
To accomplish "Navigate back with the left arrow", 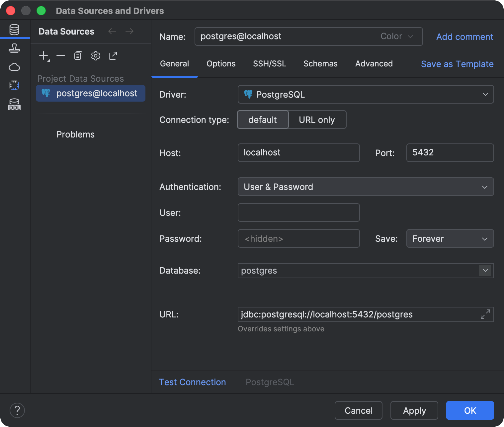I will [x=112, y=31].
